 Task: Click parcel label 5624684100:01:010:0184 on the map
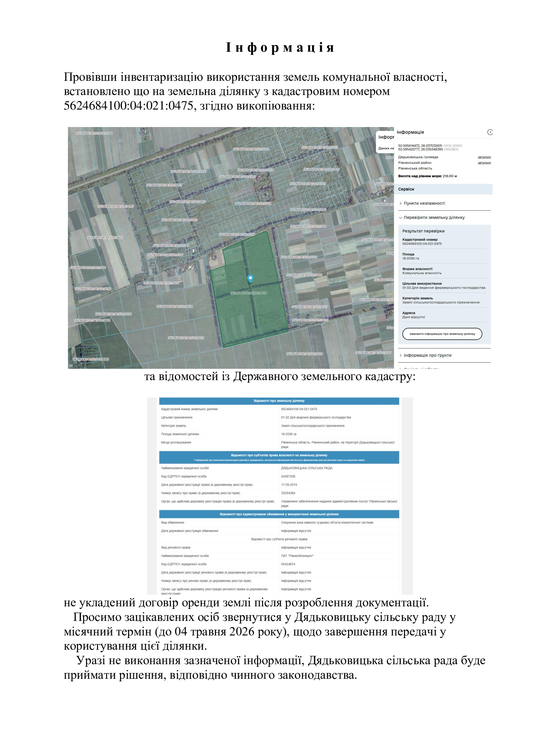click(x=94, y=133)
